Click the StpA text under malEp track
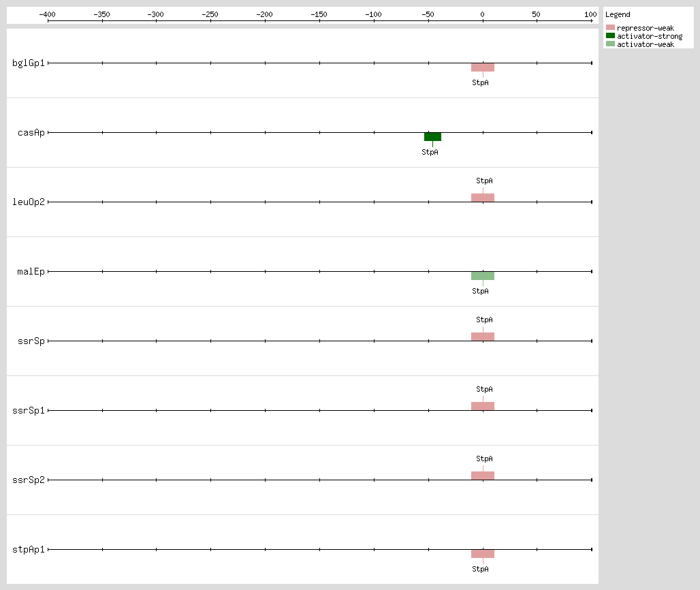 (x=480, y=291)
